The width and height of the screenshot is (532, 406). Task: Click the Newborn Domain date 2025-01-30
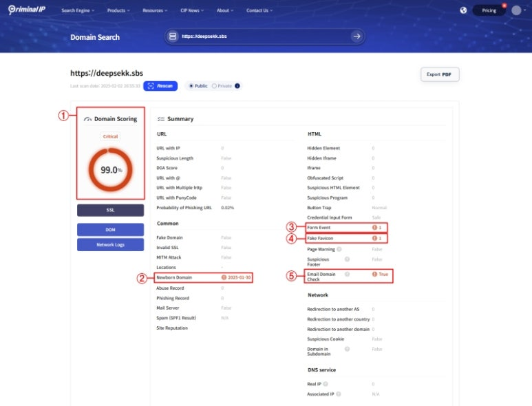pyautogui.click(x=240, y=277)
